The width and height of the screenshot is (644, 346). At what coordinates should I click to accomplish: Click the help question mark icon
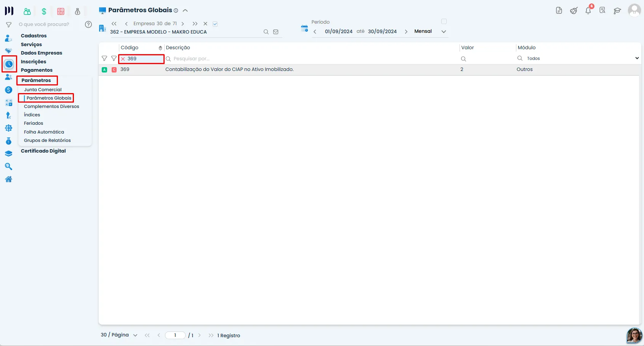point(88,24)
